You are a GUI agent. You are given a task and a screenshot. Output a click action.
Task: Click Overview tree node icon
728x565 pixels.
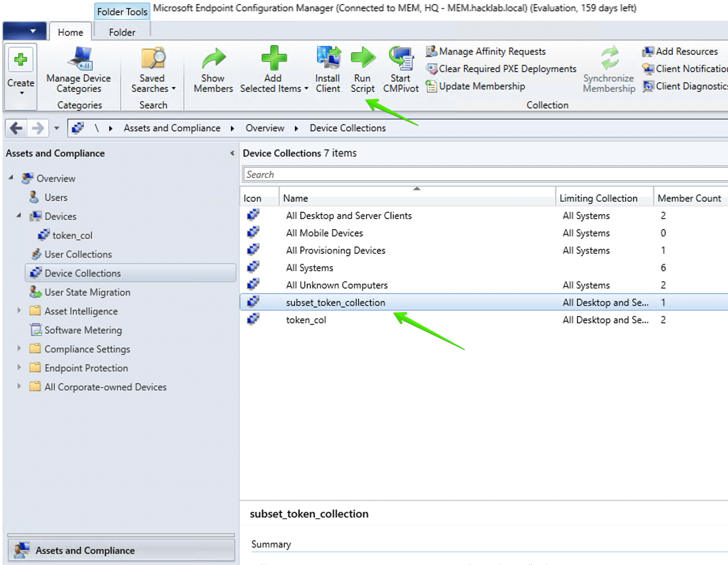tap(27, 178)
